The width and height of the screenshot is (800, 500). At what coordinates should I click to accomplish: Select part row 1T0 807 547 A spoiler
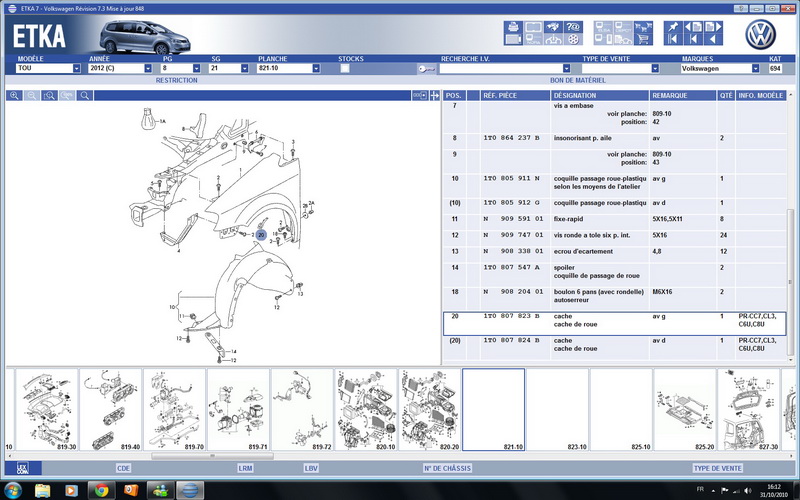615,271
